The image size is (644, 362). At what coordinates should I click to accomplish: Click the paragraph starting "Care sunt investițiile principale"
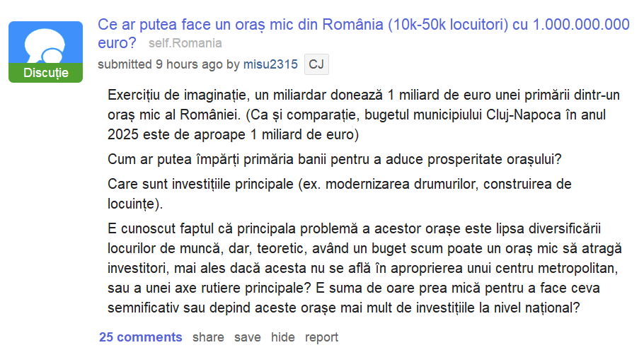tap(340, 194)
